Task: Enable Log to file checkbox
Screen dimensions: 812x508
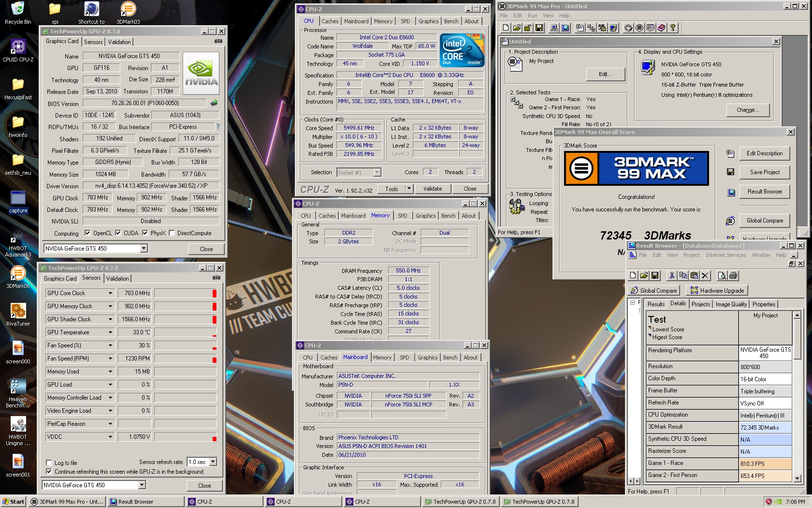Action: point(49,463)
